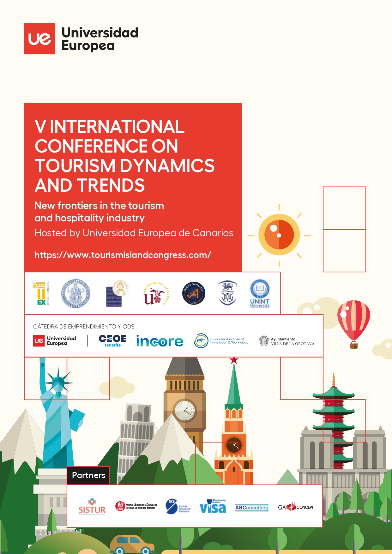Screen dimensions: 392x554
Task: Click the red UE logo at top
Action: coord(39,39)
